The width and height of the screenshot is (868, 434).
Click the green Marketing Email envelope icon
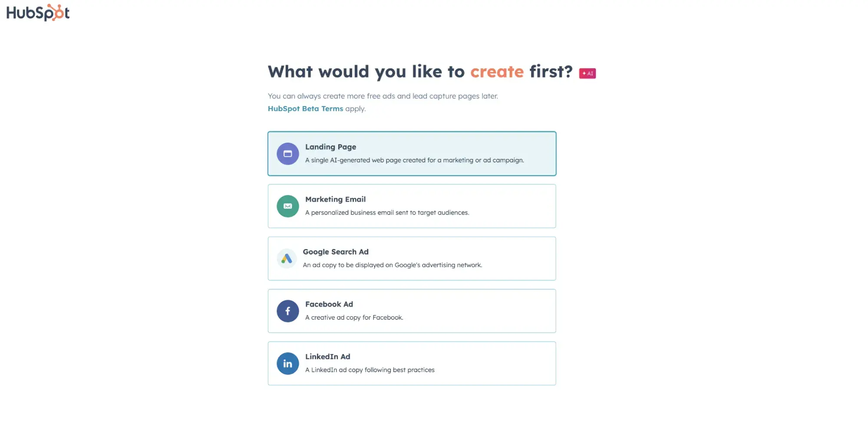287,206
